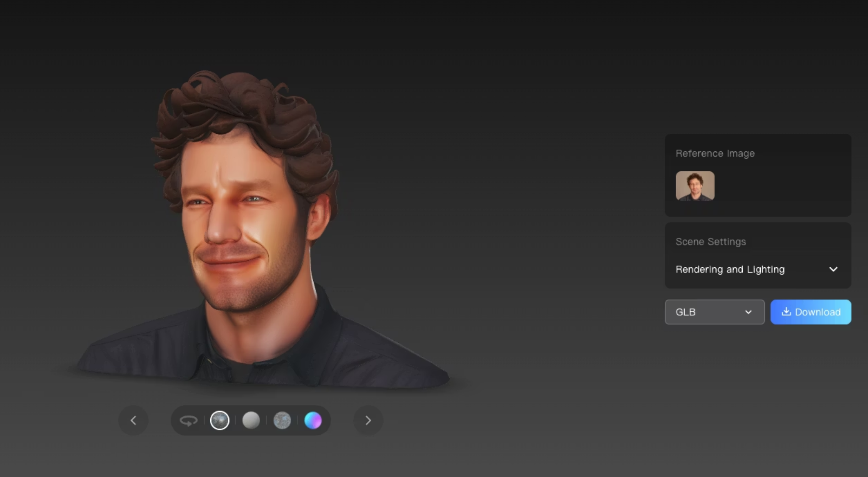Click the Scene Settings heading
Image resolution: width=868 pixels, height=477 pixels.
(x=710, y=242)
